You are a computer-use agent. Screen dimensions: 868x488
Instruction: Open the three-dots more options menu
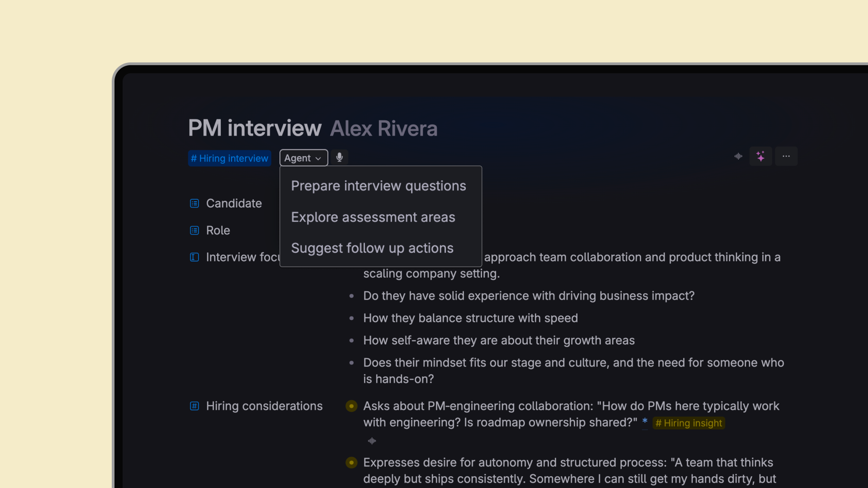click(x=786, y=156)
